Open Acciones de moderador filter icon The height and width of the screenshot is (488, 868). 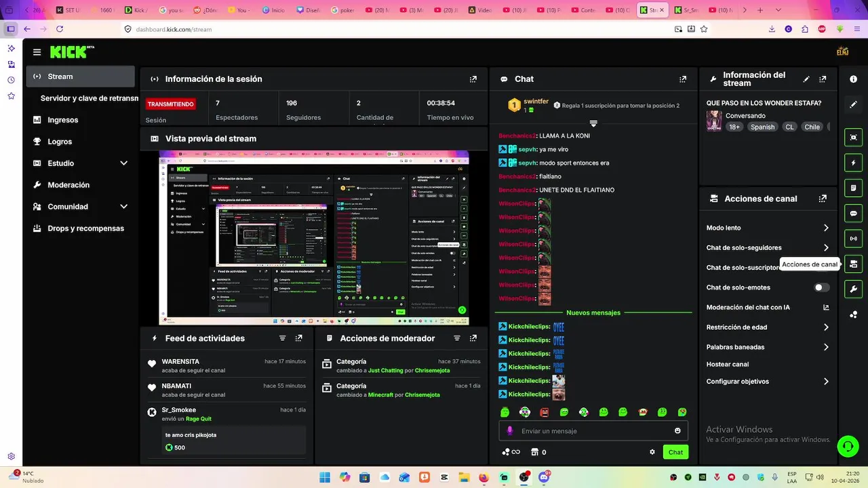(457, 338)
